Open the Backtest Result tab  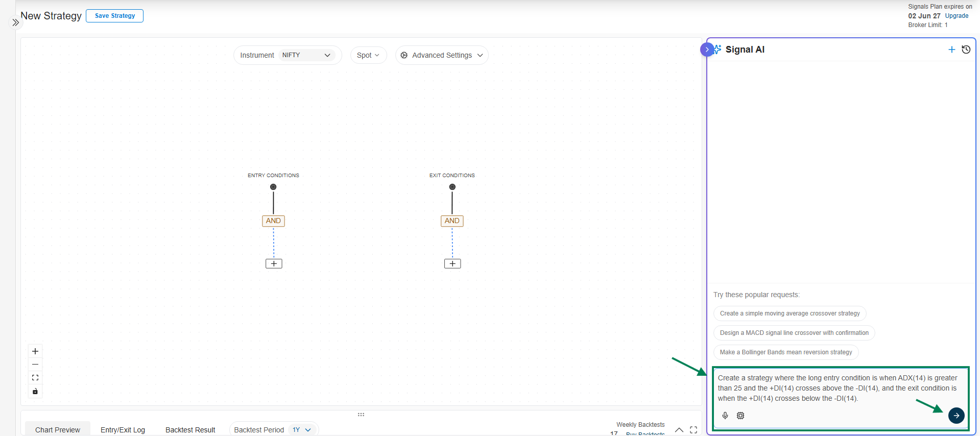point(190,430)
